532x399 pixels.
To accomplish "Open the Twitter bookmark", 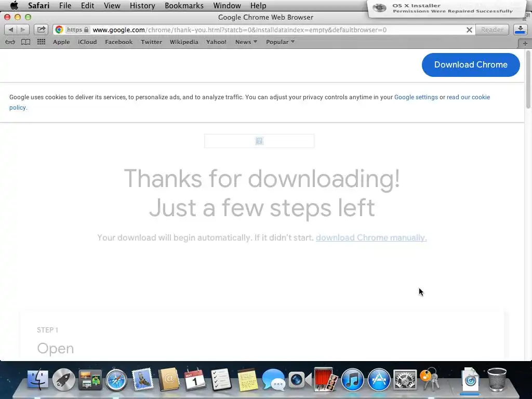I will tap(151, 42).
